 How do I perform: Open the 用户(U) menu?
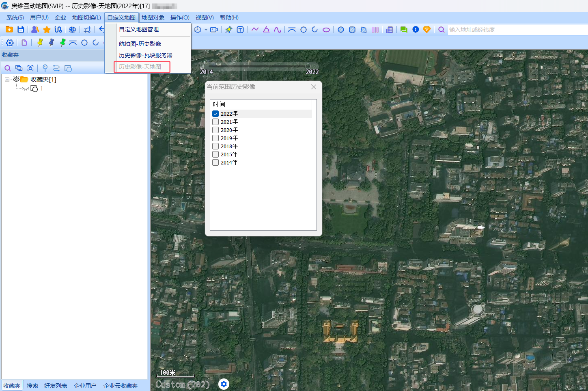coord(39,17)
